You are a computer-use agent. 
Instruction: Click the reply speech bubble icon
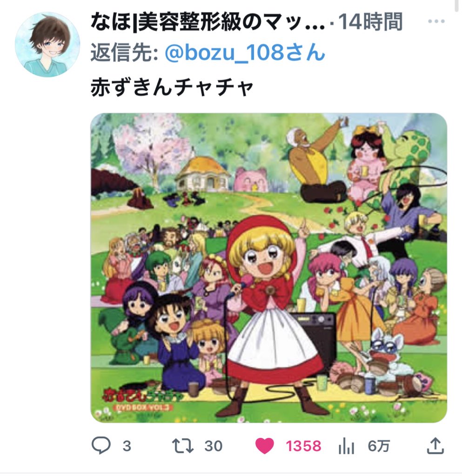pyautogui.click(x=101, y=445)
